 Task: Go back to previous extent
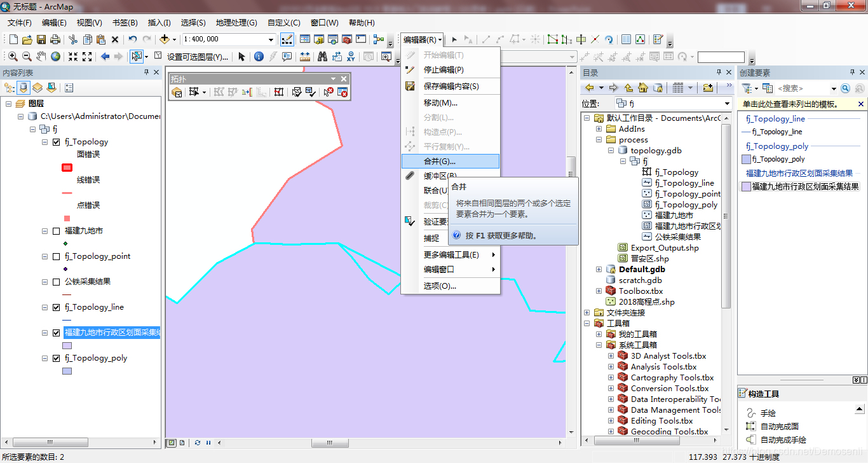point(105,57)
